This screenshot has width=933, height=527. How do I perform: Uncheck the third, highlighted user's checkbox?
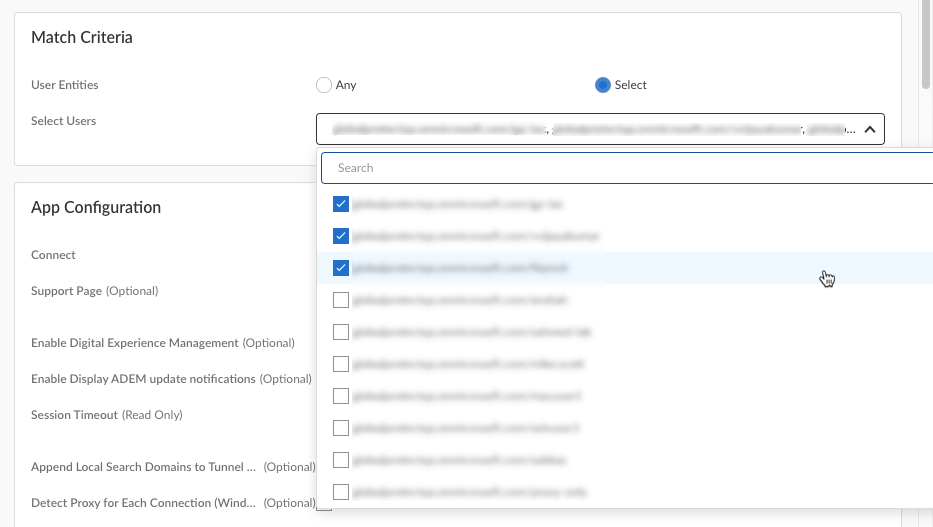tap(341, 268)
